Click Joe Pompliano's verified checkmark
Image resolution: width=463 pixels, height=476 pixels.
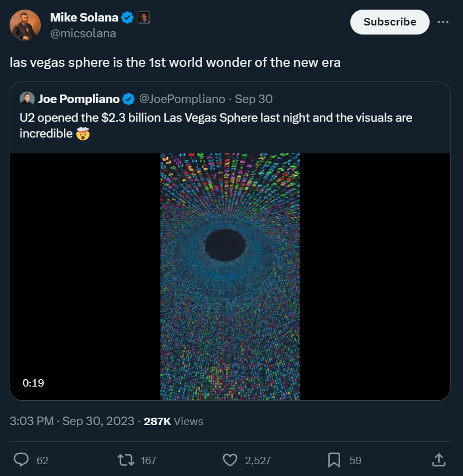coord(128,99)
